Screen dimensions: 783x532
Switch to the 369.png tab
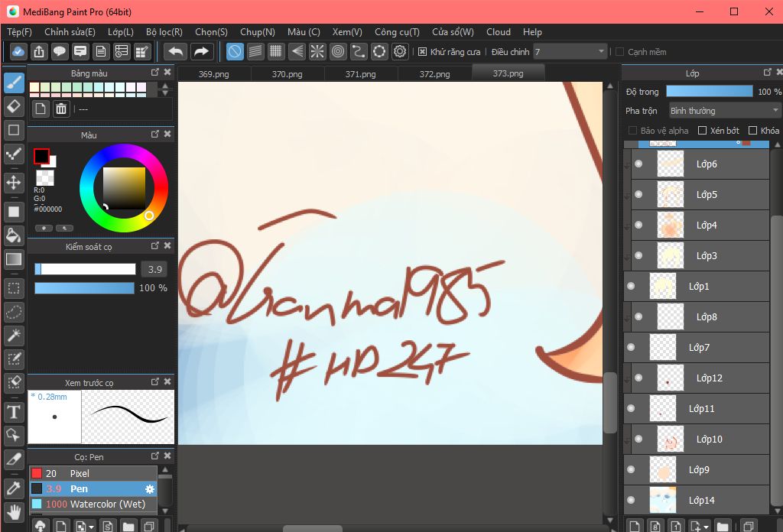(x=214, y=74)
